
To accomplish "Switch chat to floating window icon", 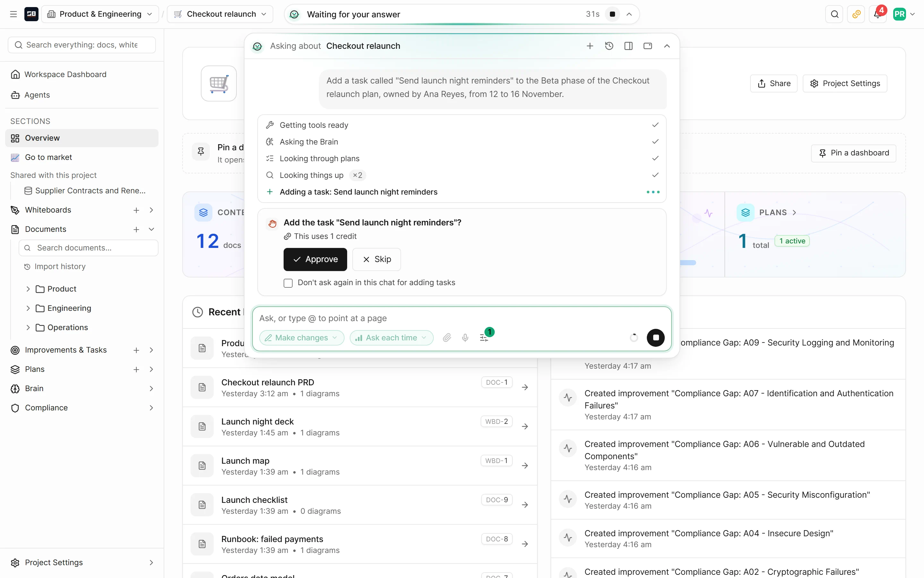I will tap(647, 46).
